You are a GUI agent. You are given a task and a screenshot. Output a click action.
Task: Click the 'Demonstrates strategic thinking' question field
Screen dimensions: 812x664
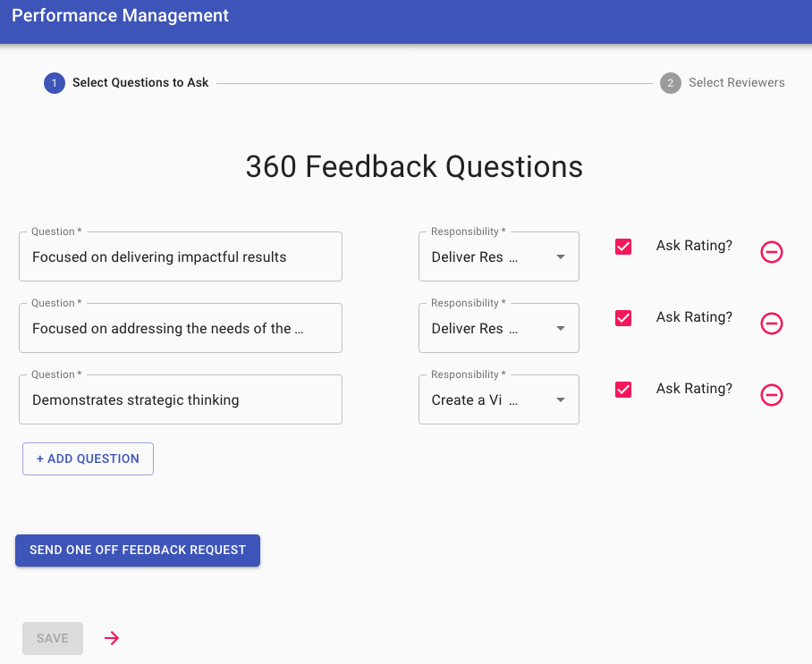point(181,399)
